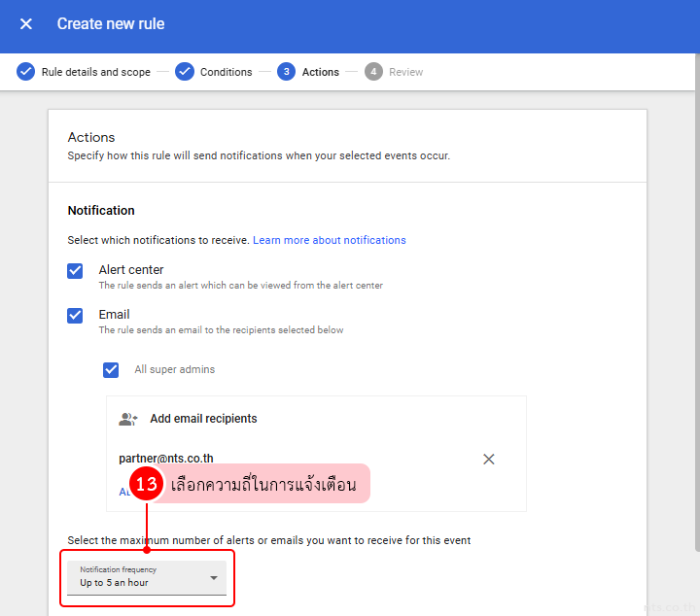
Task: Click the step 4 number circle
Action: pos(373,72)
